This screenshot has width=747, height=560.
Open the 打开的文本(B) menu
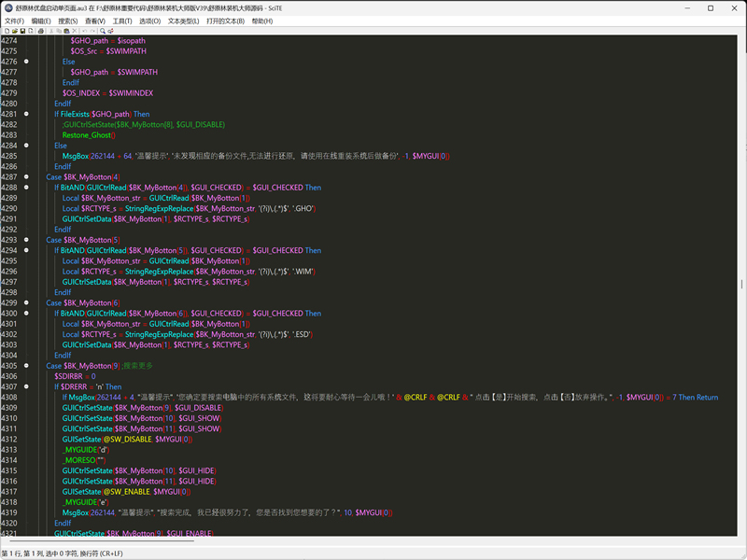(225, 21)
